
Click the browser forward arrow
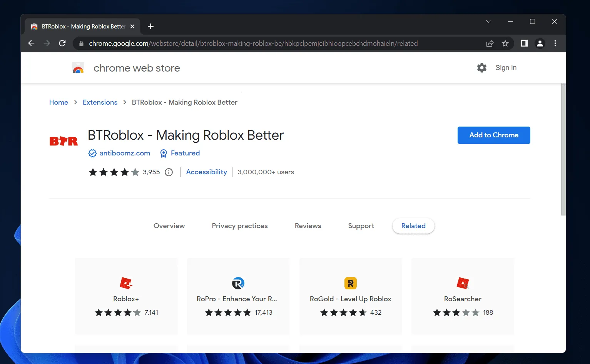coord(47,43)
